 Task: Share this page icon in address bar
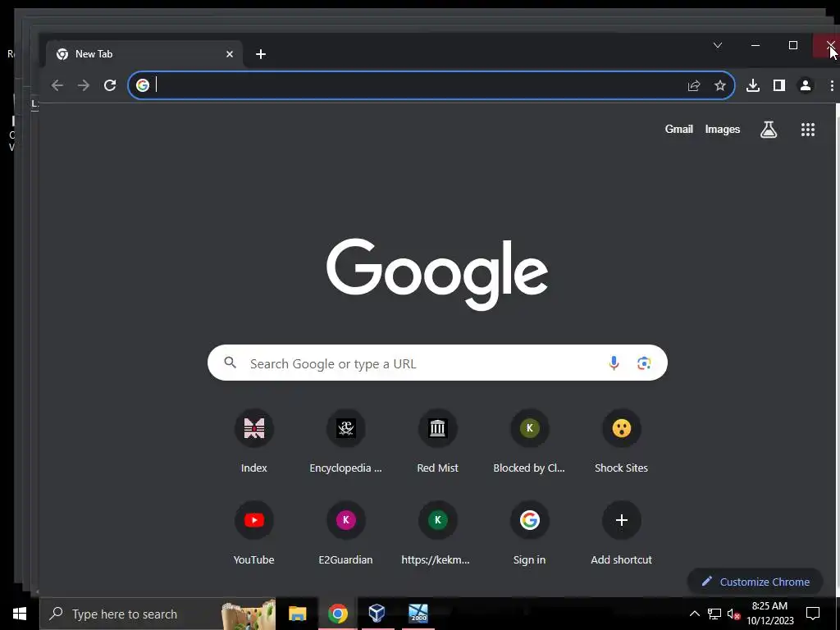point(694,85)
